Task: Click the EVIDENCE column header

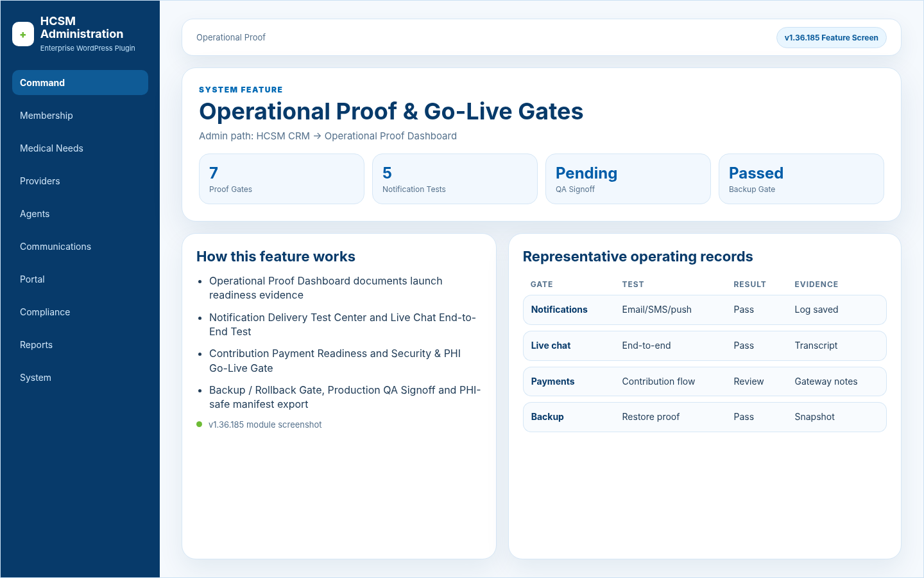Action: (x=816, y=285)
